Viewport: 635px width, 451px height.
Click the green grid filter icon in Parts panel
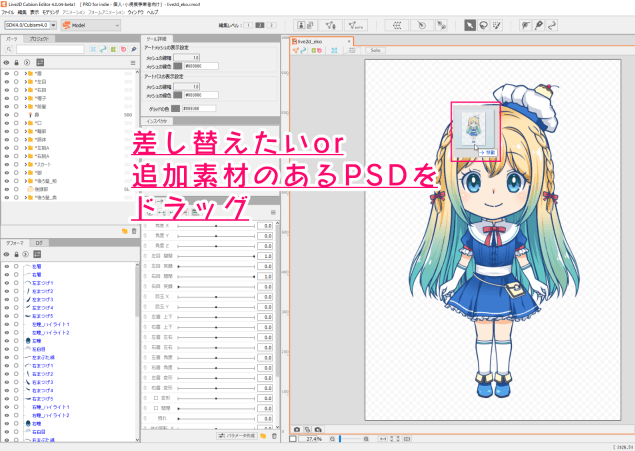click(x=113, y=49)
